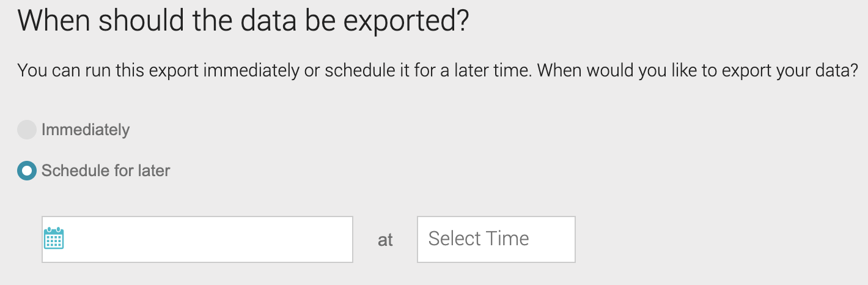Click the 'When should the data be exported?' heading
Screen dimensions: 868x285
[x=243, y=21]
